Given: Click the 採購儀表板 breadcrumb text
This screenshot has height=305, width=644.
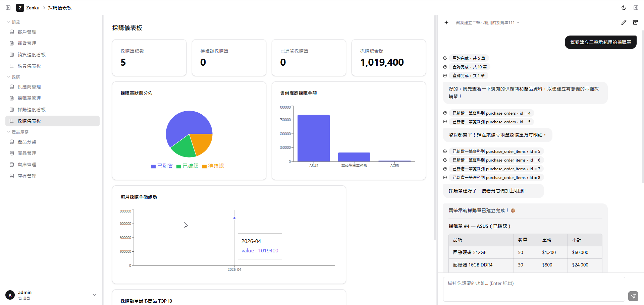Looking at the screenshot, I should (x=60, y=8).
